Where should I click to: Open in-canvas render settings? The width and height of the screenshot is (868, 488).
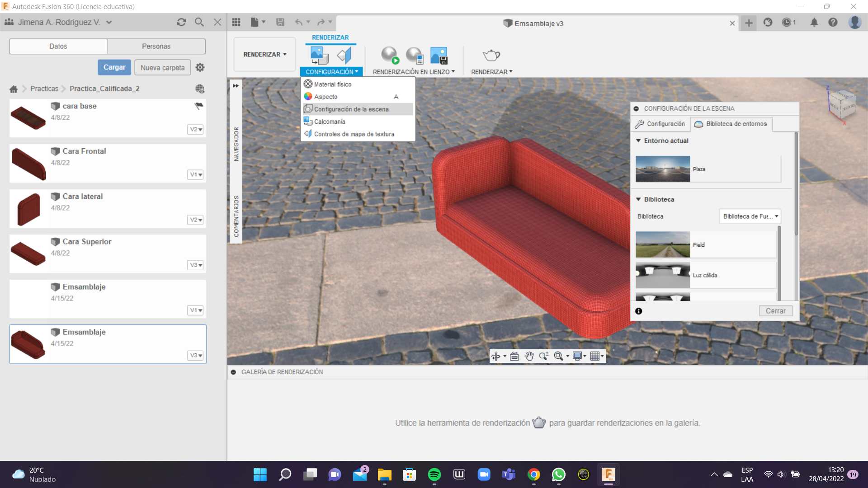[x=415, y=55]
